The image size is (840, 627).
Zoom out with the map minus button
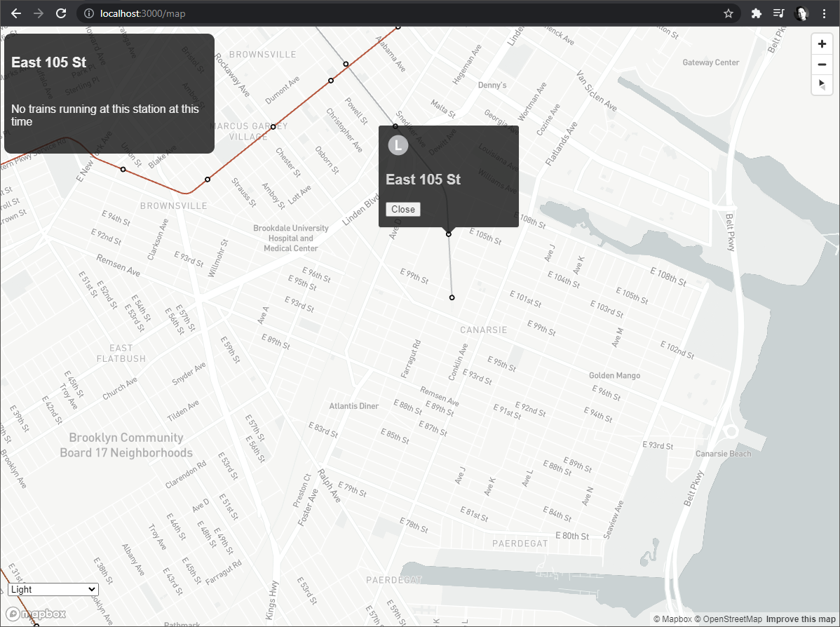click(822, 65)
